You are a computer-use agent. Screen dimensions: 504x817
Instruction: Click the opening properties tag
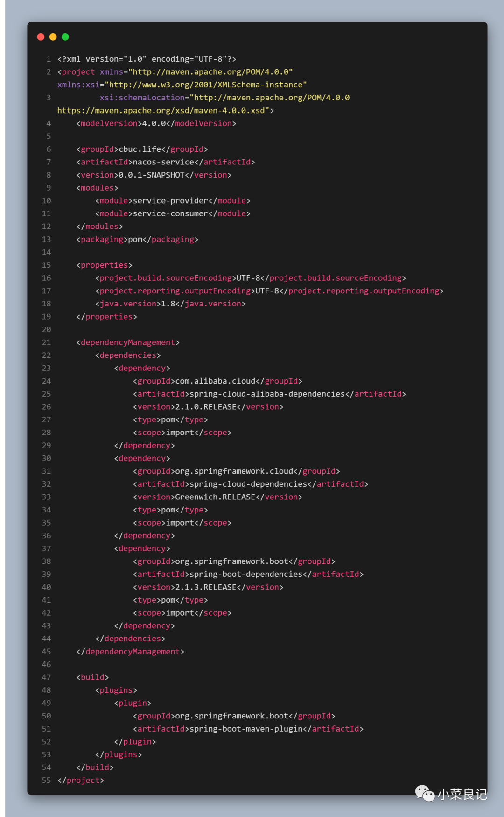105,265
